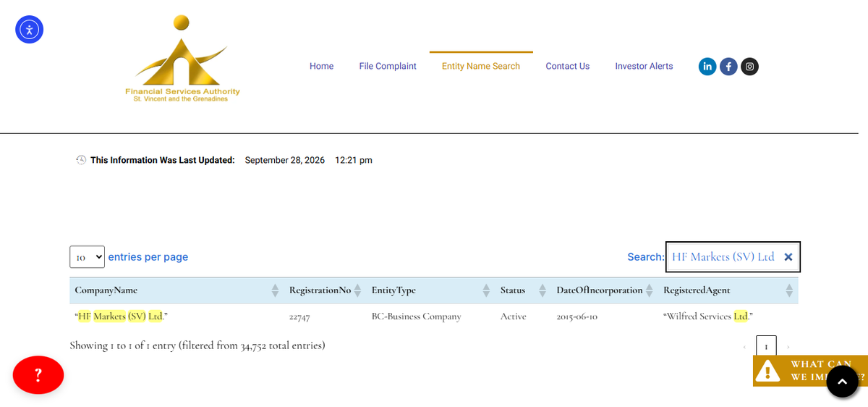Click the BC-Business Company cell

pos(417,316)
